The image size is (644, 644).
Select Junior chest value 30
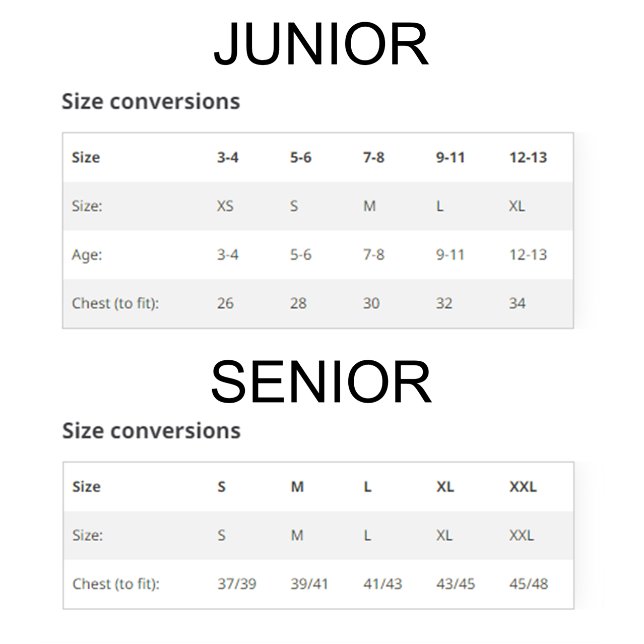pyautogui.click(x=371, y=303)
